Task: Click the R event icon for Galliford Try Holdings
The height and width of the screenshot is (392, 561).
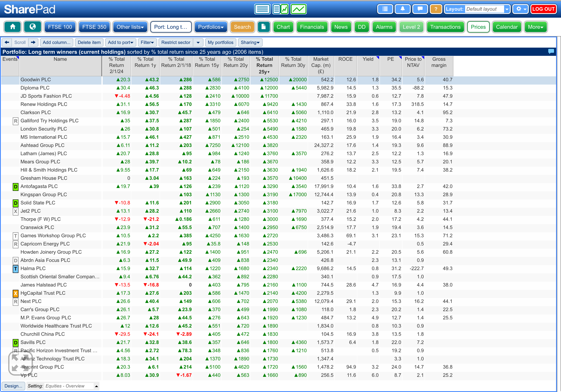Action: (16, 121)
